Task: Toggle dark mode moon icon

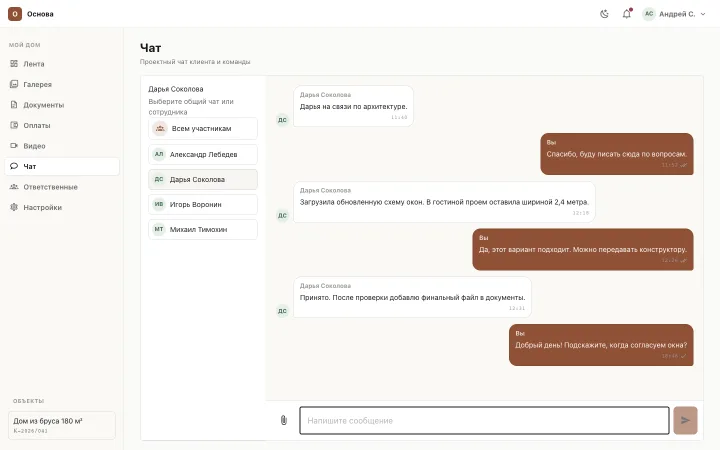Action: coord(604,14)
